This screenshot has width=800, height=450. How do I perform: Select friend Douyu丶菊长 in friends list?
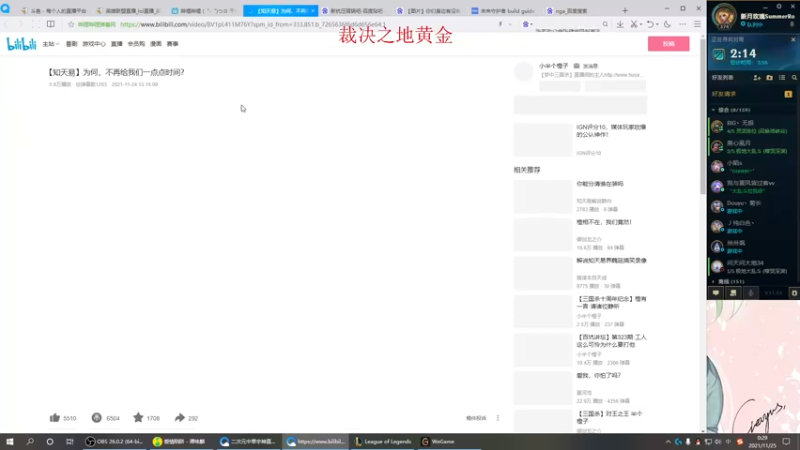click(752, 206)
